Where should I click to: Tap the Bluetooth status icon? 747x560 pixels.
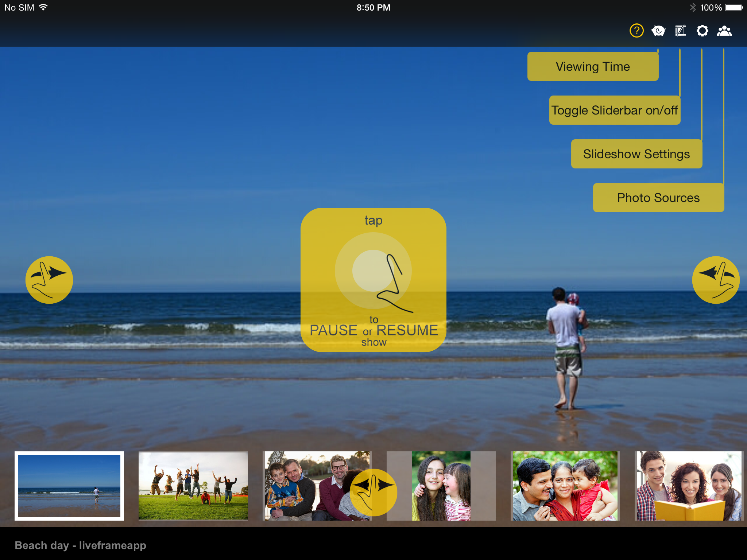(x=693, y=7)
